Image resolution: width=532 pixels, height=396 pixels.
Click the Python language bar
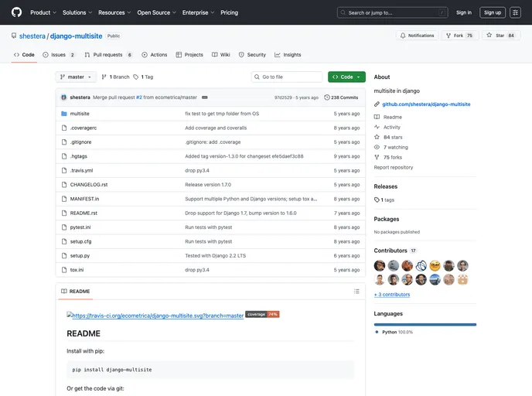425,324
